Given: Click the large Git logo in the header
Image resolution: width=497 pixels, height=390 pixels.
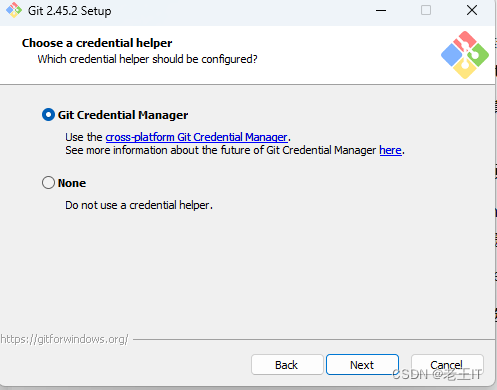Looking at the screenshot, I should [465, 55].
